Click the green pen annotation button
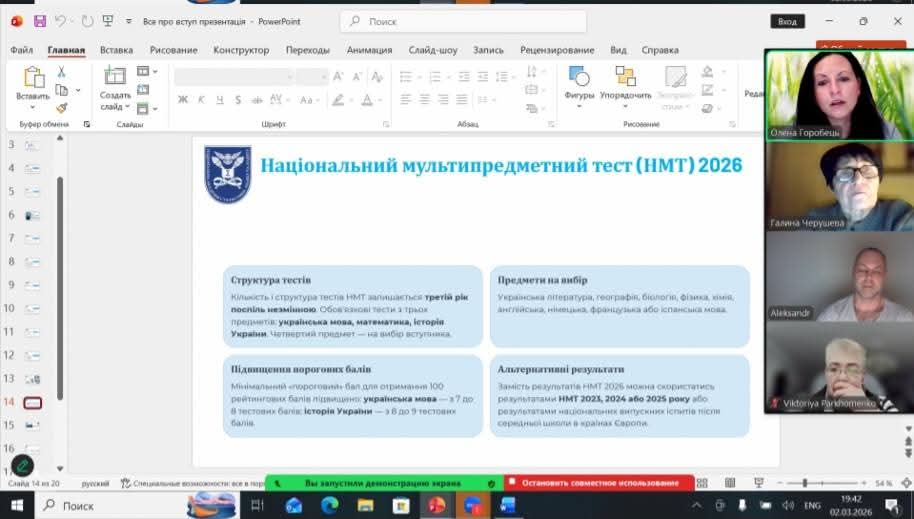The height and width of the screenshot is (519, 914). tap(22, 466)
